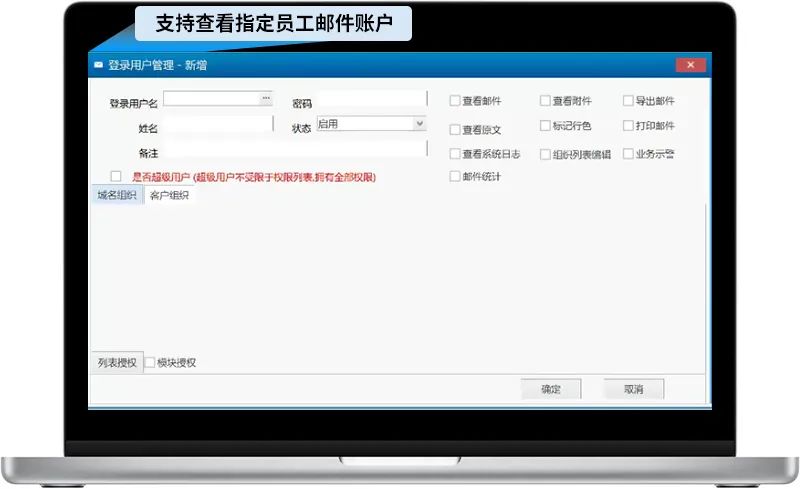Select the 列表授权 tab
Image resolution: width=800 pixels, height=489 pixels.
pyautogui.click(x=116, y=362)
